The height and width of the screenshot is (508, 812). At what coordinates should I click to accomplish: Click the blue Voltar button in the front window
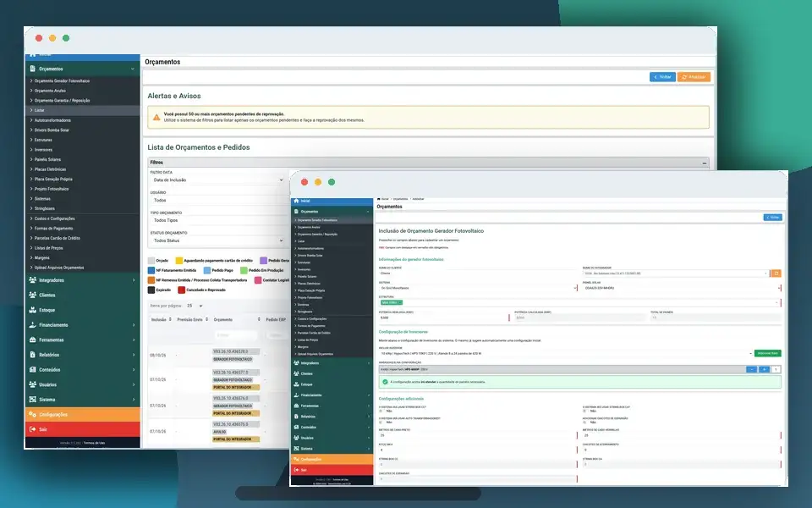pyautogui.click(x=772, y=218)
